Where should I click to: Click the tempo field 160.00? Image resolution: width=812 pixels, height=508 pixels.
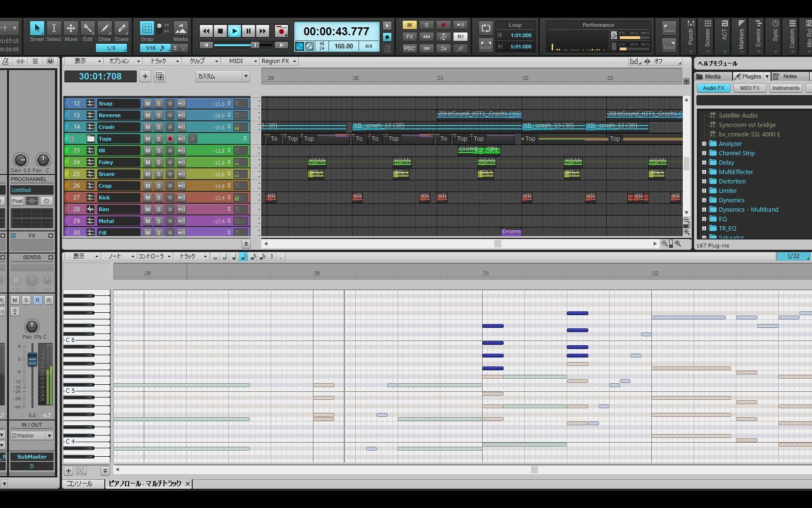coord(344,46)
